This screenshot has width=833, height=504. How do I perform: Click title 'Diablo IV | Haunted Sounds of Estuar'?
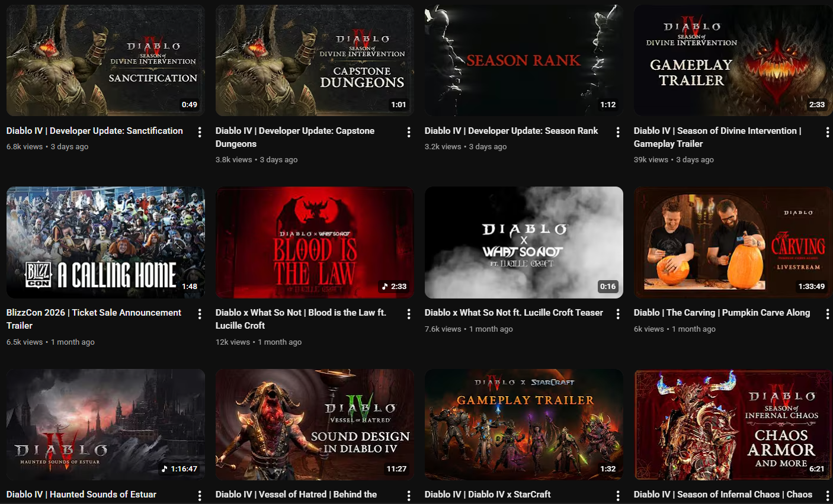point(81,495)
